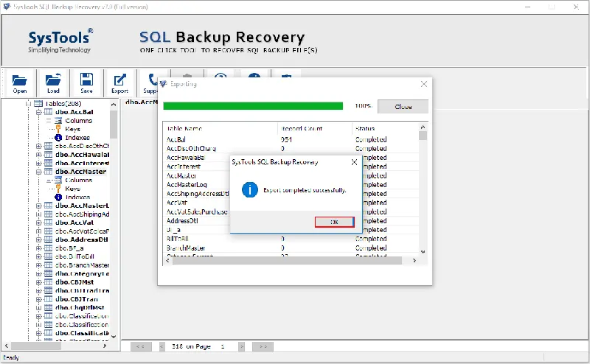This screenshot has width=590, height=364.
Task: Collapse the dbo.AccBal tree node
Action: point(38,112)
